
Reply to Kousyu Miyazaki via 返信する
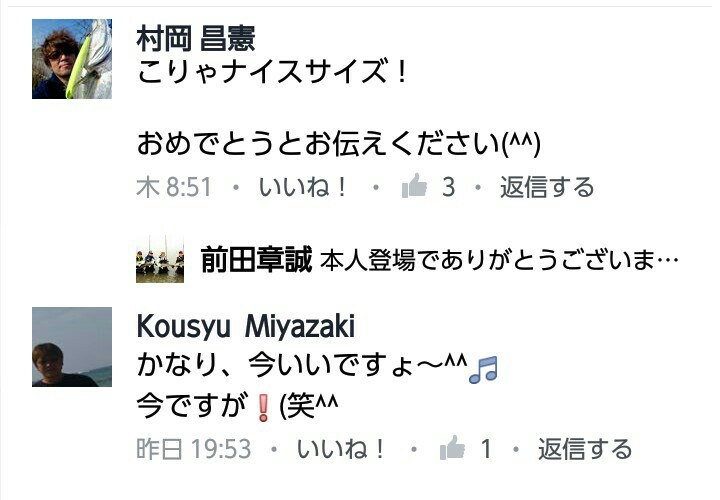[585, 449]
